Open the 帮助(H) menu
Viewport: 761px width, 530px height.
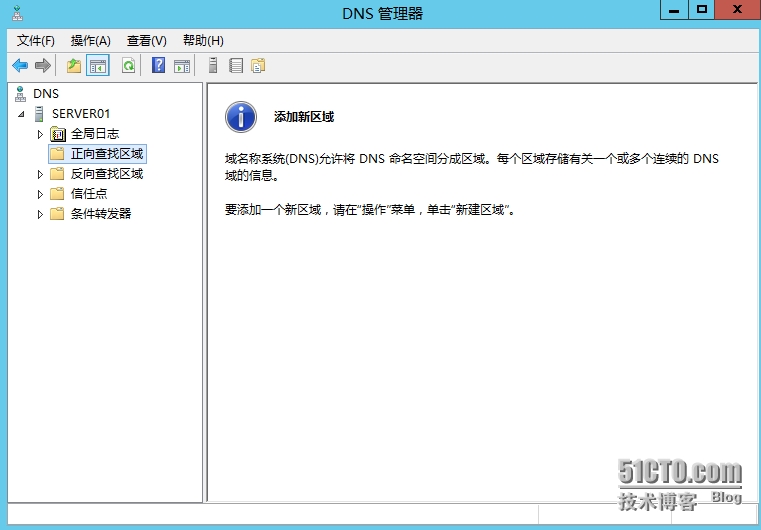point(203,41)
